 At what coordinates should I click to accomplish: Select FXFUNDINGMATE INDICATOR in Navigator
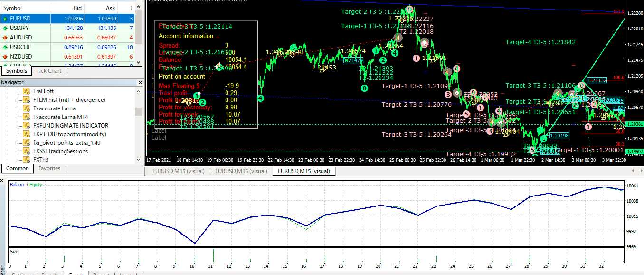(70, 126)
